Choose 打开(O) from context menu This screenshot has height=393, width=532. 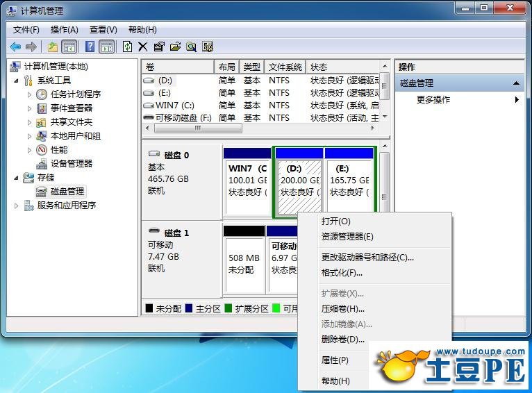click(x=375, y=221)
